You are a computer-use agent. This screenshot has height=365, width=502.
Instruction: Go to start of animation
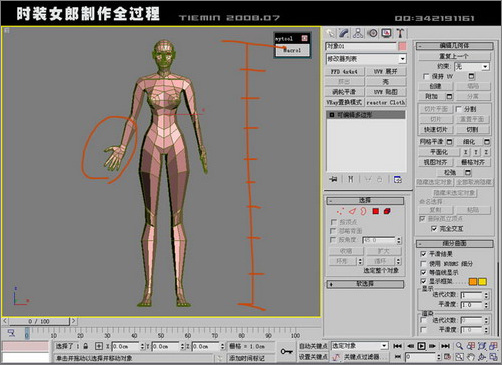pos(397,346)
